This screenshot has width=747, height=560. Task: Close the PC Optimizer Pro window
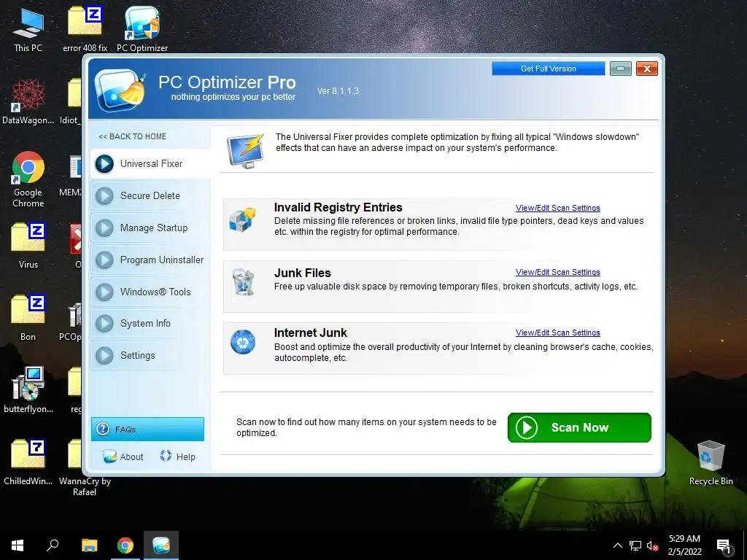point(647,69)
